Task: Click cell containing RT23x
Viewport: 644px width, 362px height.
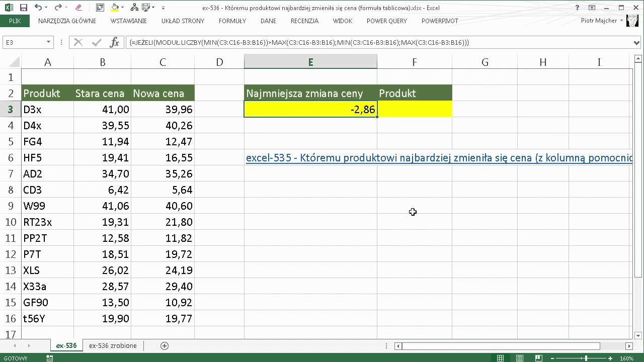Action: tap(47, 222)
